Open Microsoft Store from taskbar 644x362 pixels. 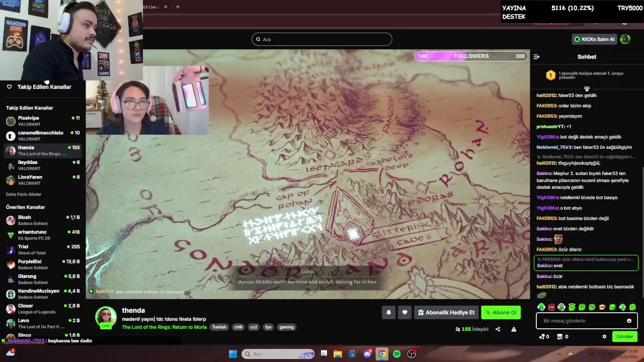click(352, 354)
